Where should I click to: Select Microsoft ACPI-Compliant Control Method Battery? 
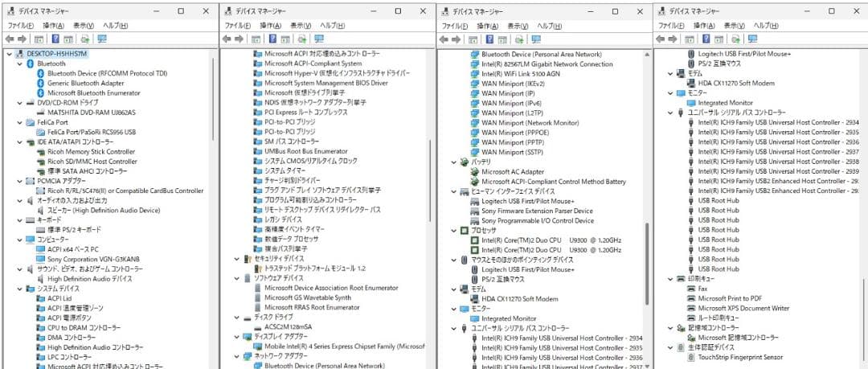pos(554,182)
